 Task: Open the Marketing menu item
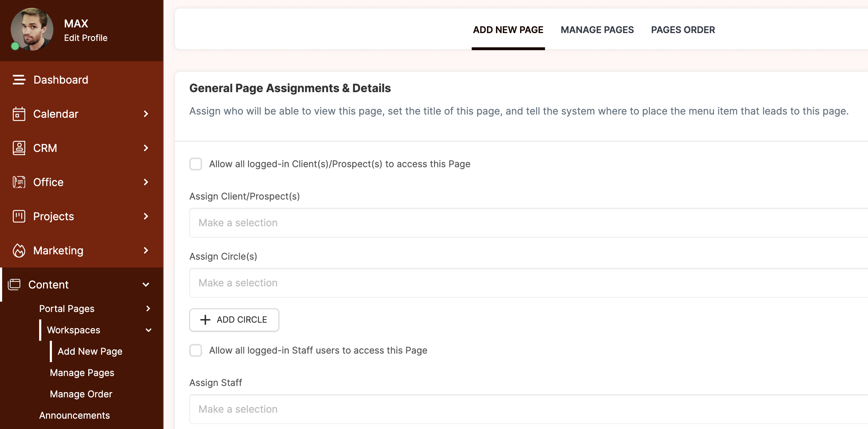[81, 250]
